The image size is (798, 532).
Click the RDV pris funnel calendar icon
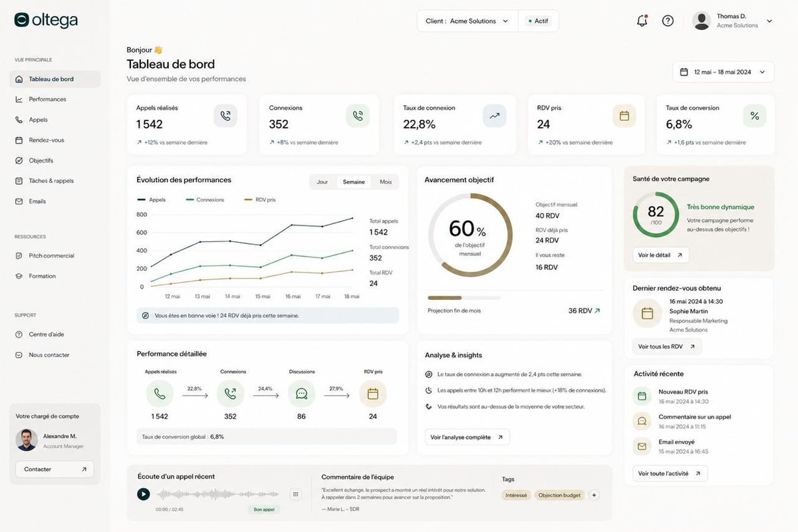pos(372,394)
